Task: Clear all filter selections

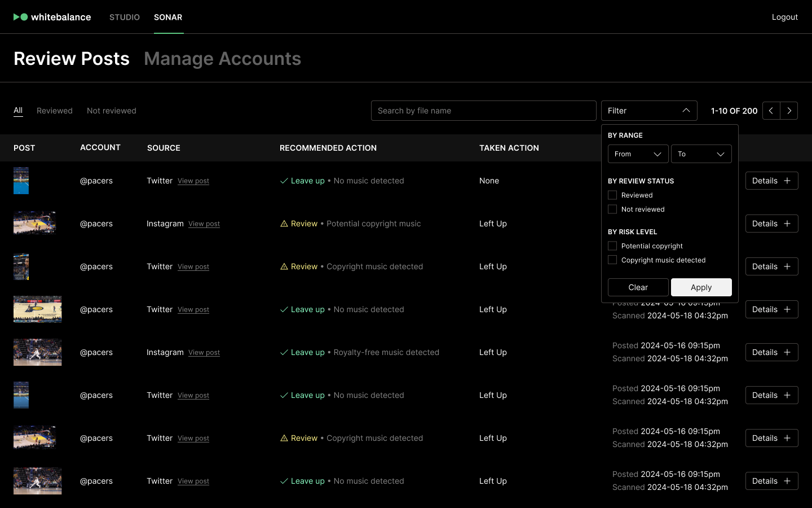Action: [x=638, y=287]
